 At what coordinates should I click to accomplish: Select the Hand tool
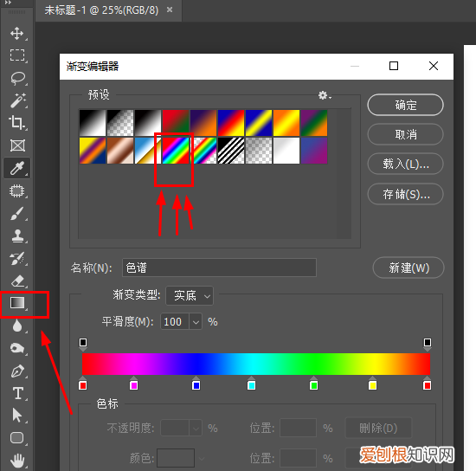(17, 461)
